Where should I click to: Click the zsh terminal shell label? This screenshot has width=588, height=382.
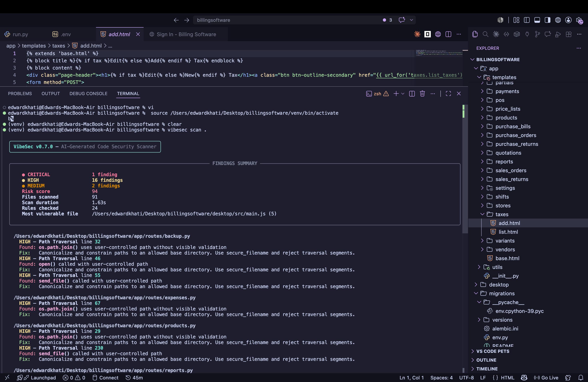point(377,94)
